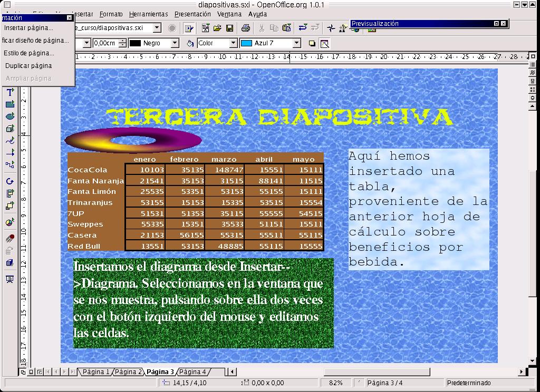Open the line color dropdown showing Negro
The height and width of the screenshot is (392, 540).
pos(175,43)
